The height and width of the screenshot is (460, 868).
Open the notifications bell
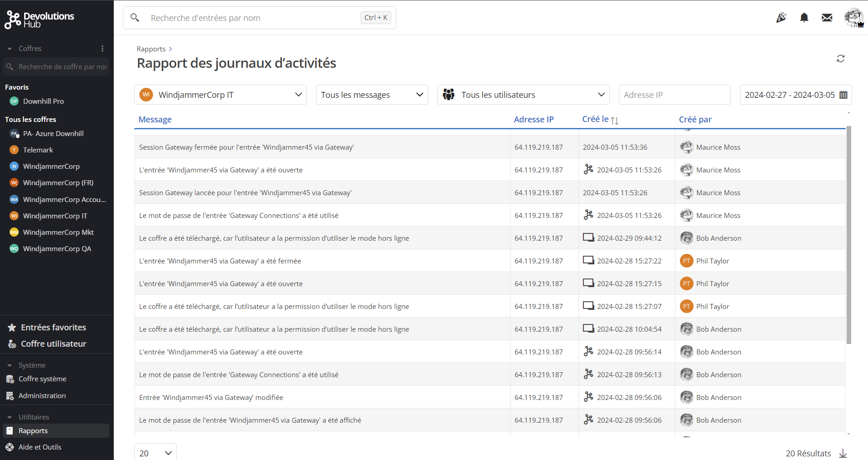(x=804, y=18)
